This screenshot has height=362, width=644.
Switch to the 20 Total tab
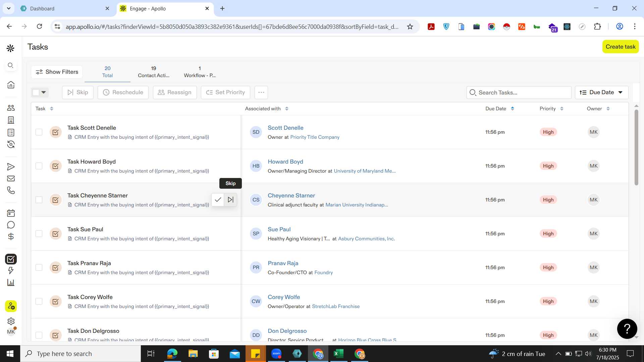[x=107, y=72]
